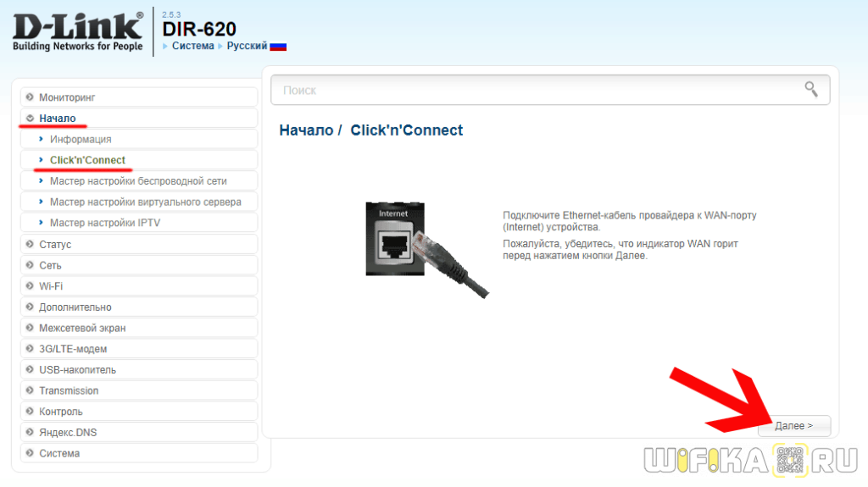Open the Русский language dropdown
Image resolution: width=868 pixels, height=487 pixels.
point(247,46)
